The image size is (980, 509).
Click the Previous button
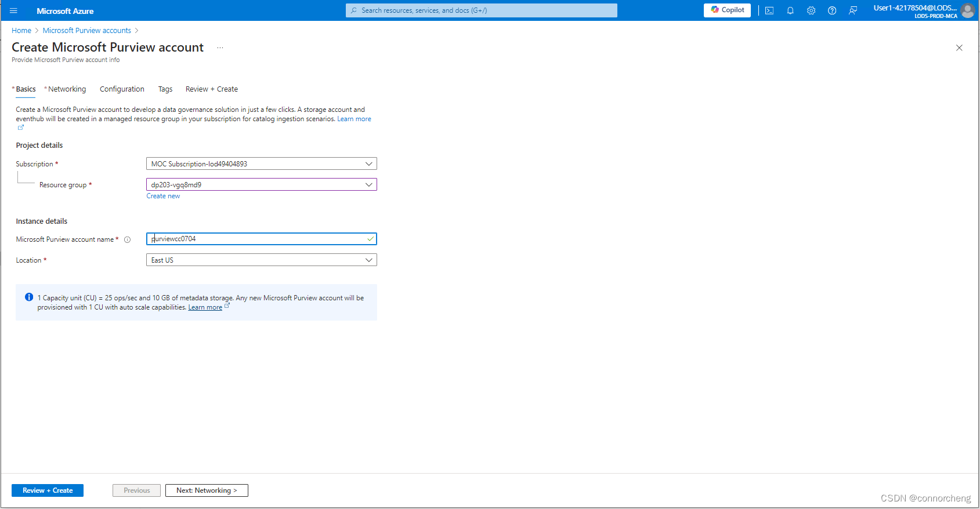pyautogui.click(x=136, y=490)
